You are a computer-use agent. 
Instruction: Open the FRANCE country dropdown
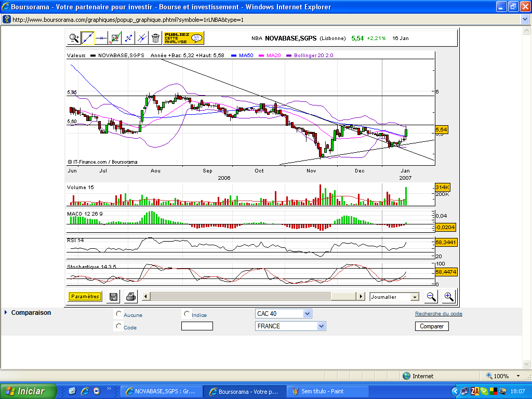(290, 326)
